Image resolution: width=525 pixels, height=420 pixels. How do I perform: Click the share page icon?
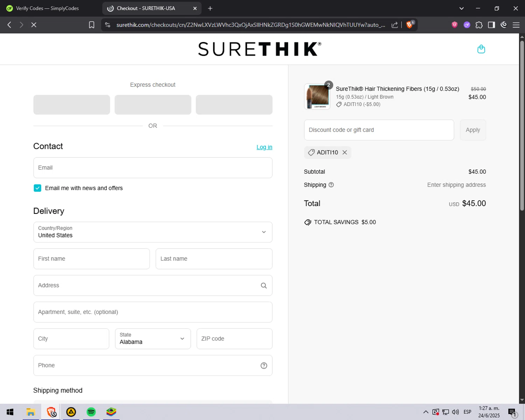coord(394,25)
